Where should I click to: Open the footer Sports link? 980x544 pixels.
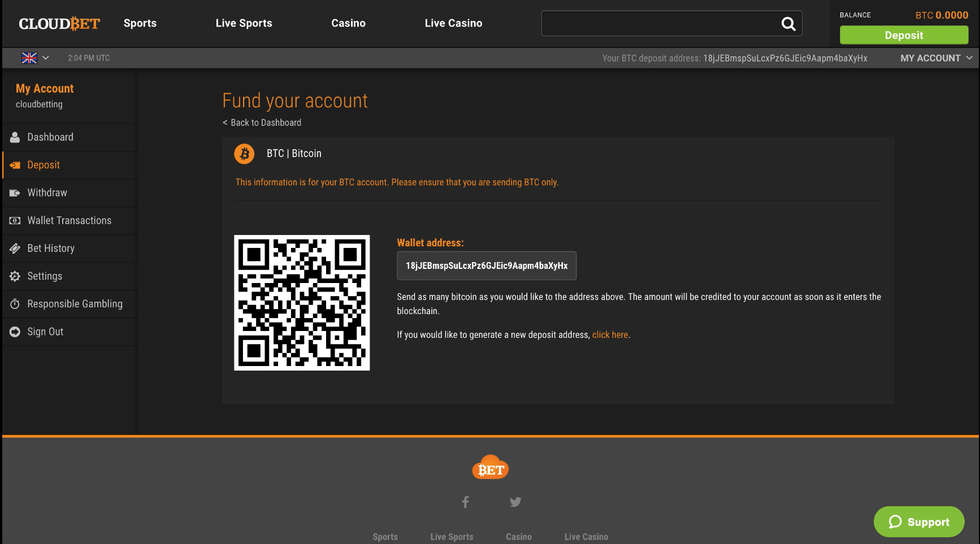385,537
